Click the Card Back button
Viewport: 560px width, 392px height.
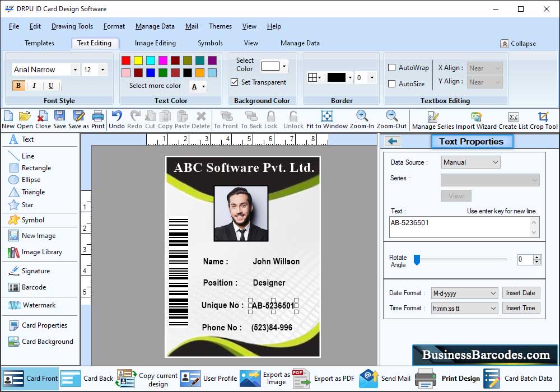pos(87,379)
